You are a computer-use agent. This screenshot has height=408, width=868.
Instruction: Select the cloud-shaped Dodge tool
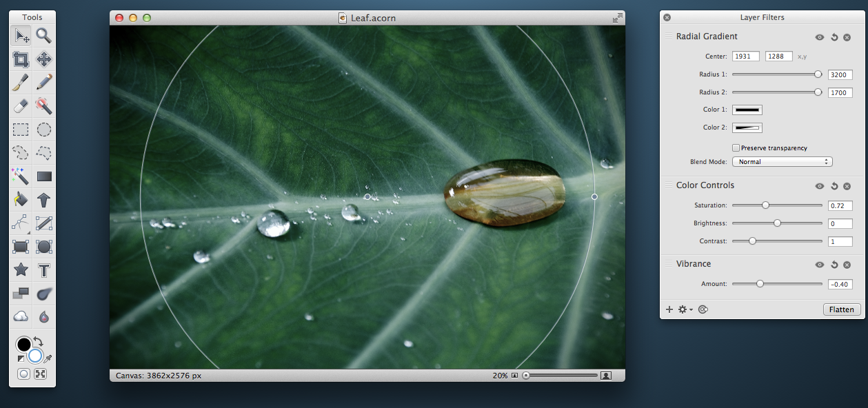pyautogui.click(x=21, y=317)
